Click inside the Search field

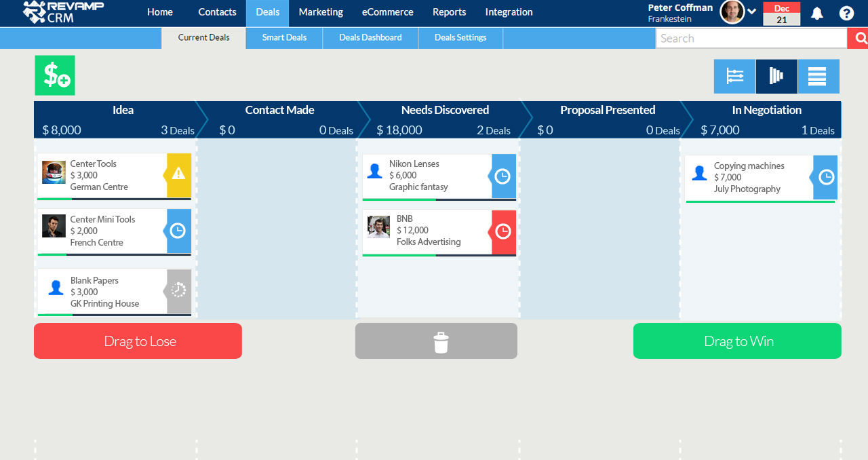(746, 38)
